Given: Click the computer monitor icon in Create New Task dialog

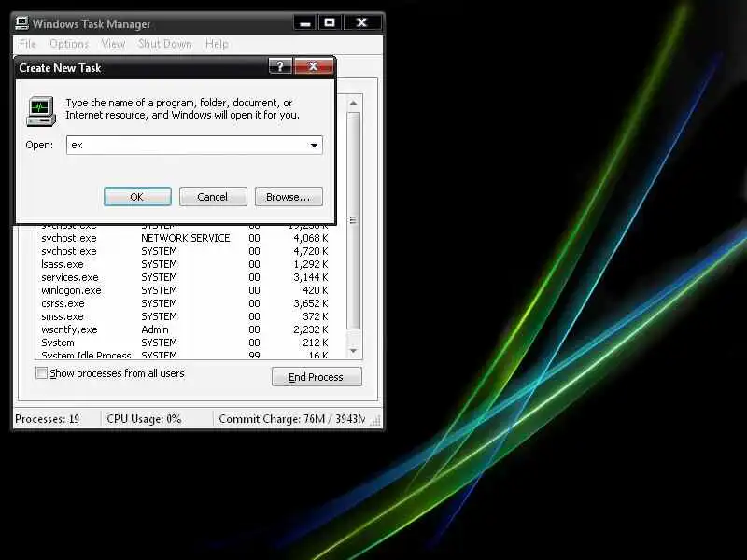Looking at the screenshot, I should (41, 111).
